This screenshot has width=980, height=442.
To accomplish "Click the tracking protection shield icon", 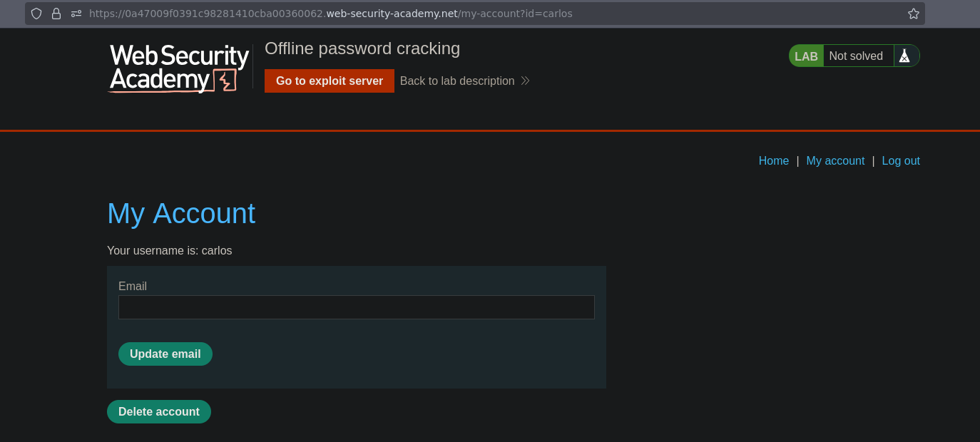I will 36,14.
